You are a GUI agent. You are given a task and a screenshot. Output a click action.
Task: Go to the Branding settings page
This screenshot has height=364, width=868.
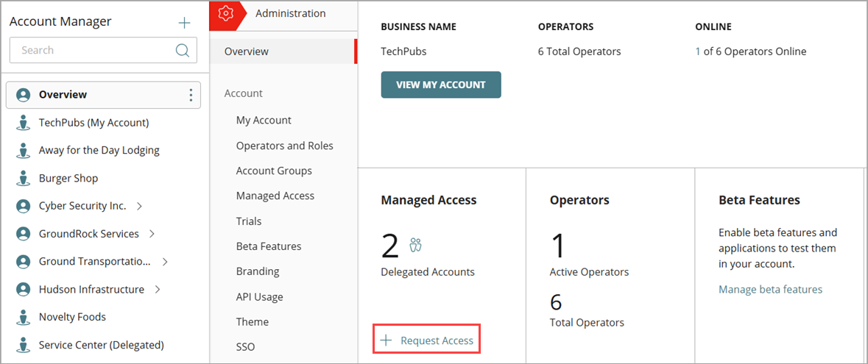coord(258,271)
